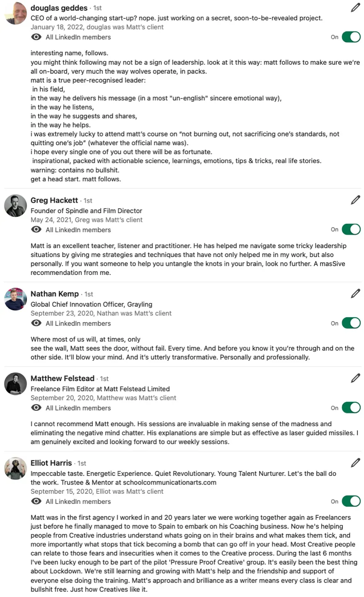Switch off Greg Hackett recommendation toggle
The width and height of the screenshot is (364, 597).
point(351,229)
